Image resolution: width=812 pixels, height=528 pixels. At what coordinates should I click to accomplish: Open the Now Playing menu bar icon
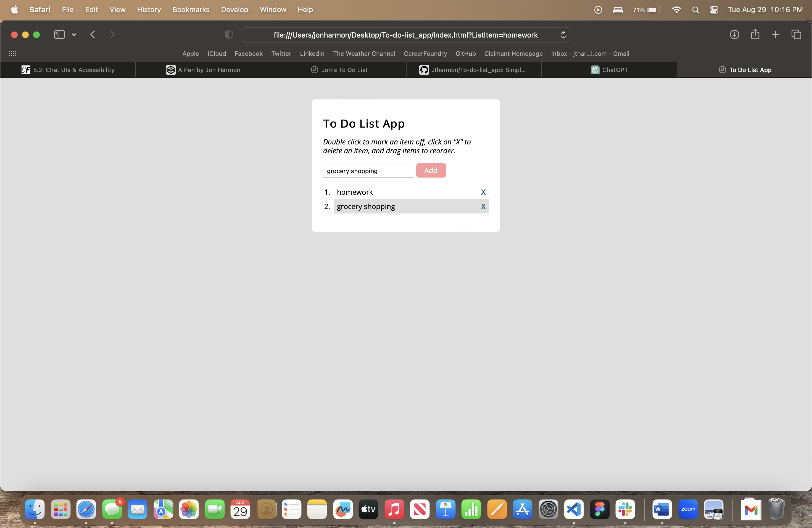point(598,10)
